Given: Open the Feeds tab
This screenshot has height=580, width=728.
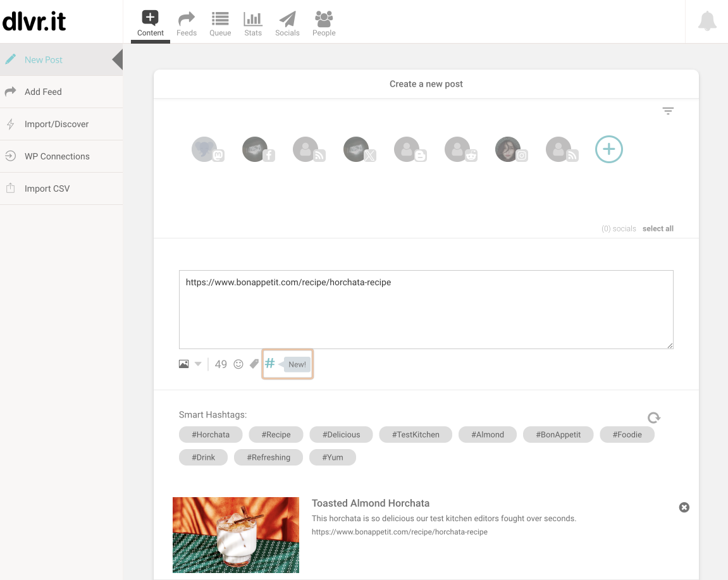Looking at the screenshot, I should click(x=186, y=23).
